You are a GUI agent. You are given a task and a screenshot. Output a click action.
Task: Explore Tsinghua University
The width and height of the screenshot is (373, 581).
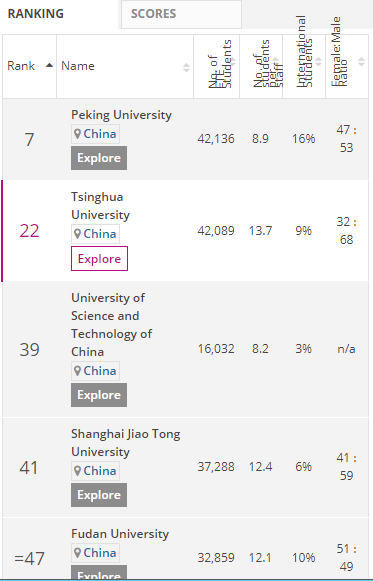[x=99, y=258]
